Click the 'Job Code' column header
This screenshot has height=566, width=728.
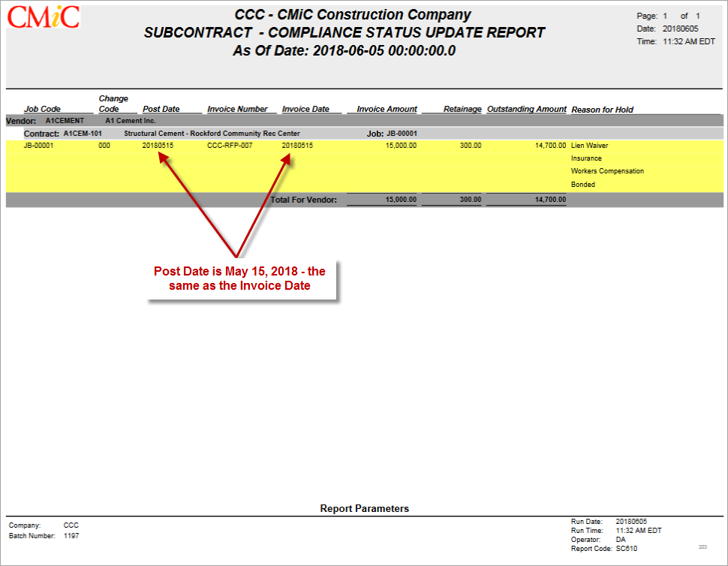[42, 109]
